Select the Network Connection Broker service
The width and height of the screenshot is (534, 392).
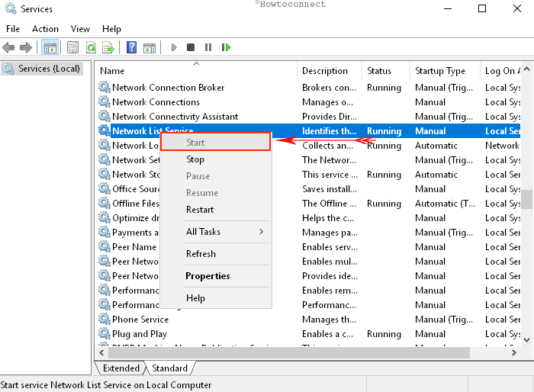coord(169,88)
